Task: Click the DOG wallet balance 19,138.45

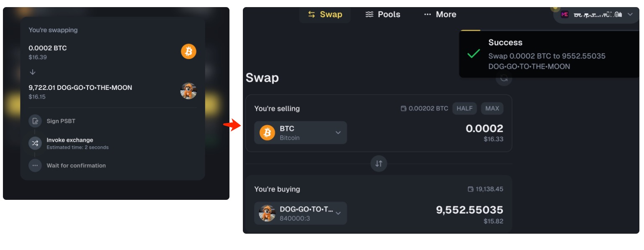Action: tap(489, 189)
